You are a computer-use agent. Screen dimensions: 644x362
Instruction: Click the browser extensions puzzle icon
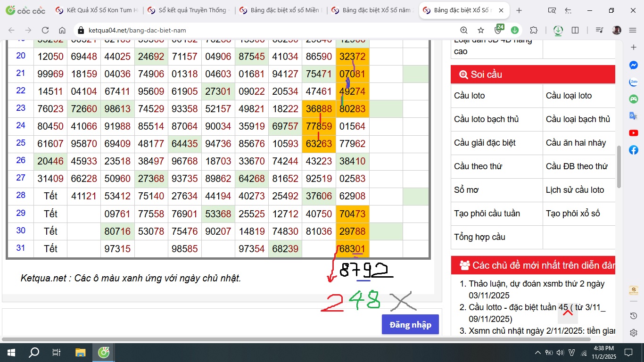(x=534, y=30)
